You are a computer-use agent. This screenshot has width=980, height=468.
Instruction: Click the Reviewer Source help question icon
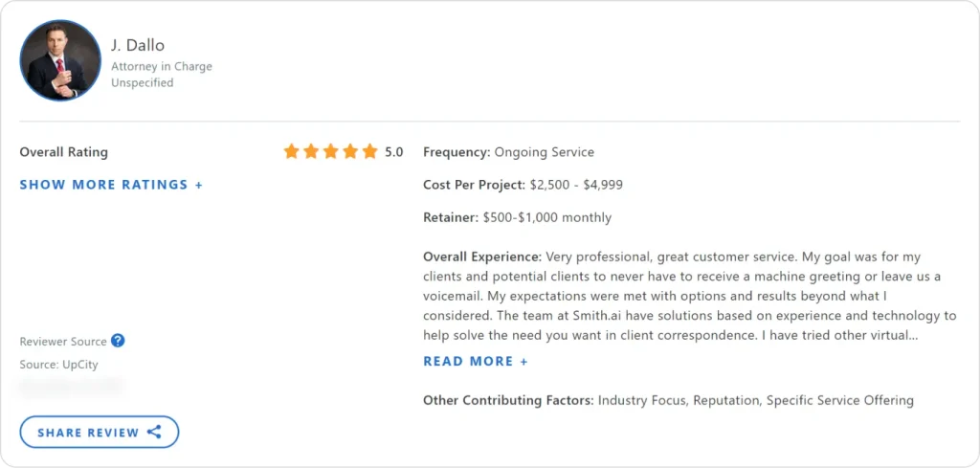pyautogui.click(x=118, y=341)
